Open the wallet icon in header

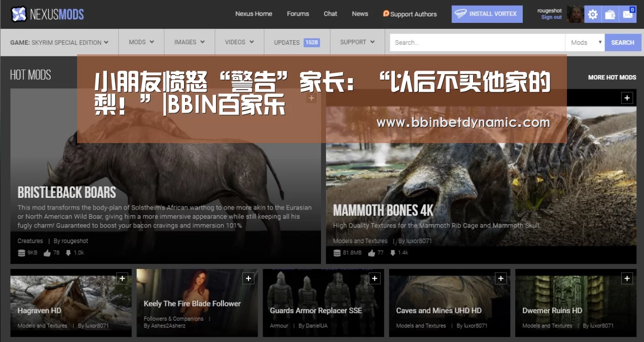click(610, 14)
